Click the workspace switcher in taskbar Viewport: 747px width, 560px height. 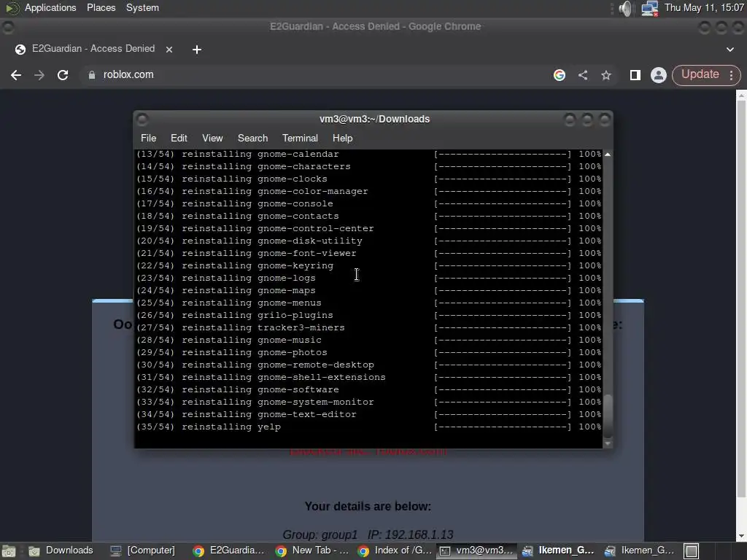tap(692, 551)
